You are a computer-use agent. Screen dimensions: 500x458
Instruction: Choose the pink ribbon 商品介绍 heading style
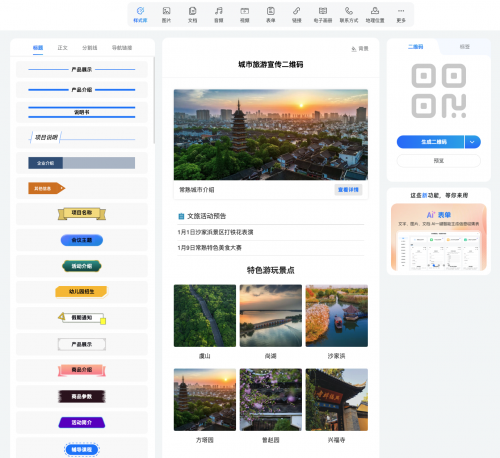click(x=82, y=370)
